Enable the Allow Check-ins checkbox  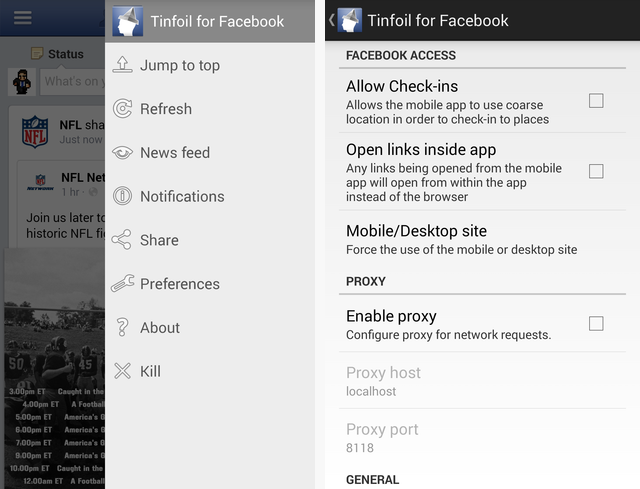596,100
